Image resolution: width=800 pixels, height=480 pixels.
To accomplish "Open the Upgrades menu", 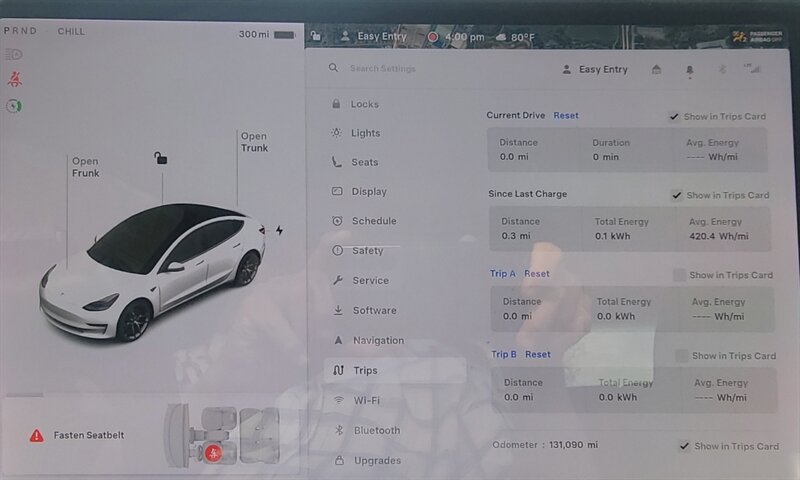I will pyautogui.click(x=367, y=461).
